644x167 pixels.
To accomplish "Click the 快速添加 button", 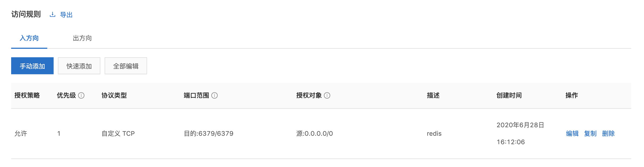I will (x=79, y=66).
